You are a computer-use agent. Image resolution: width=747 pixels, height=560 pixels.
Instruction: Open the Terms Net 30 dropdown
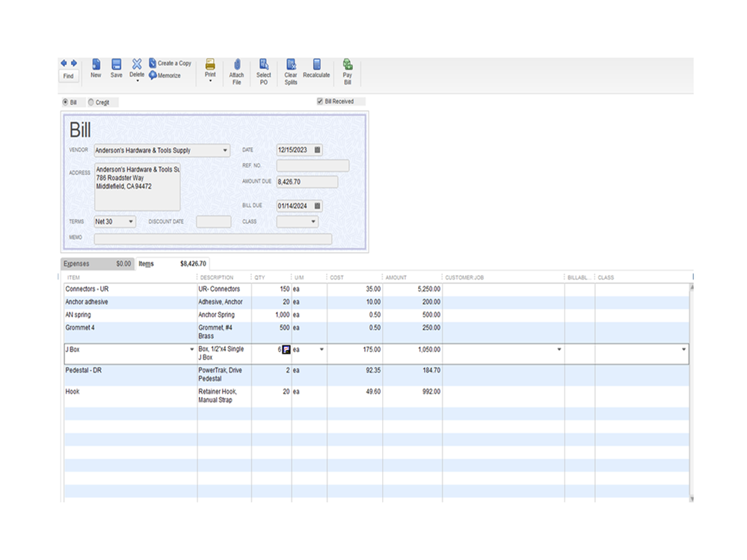(x=131, y=222)
